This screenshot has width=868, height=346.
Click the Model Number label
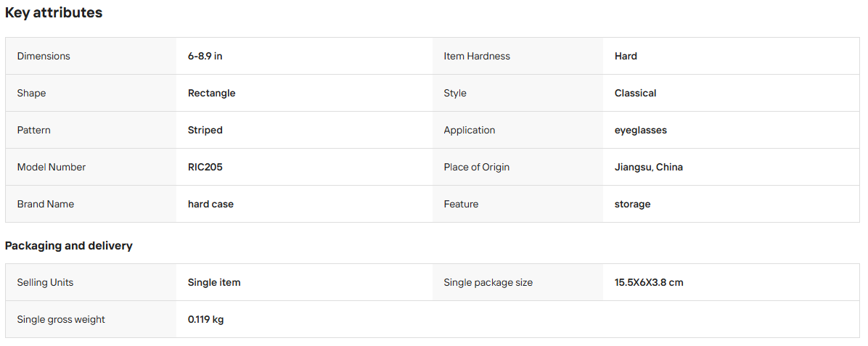(x=52, y=167)
